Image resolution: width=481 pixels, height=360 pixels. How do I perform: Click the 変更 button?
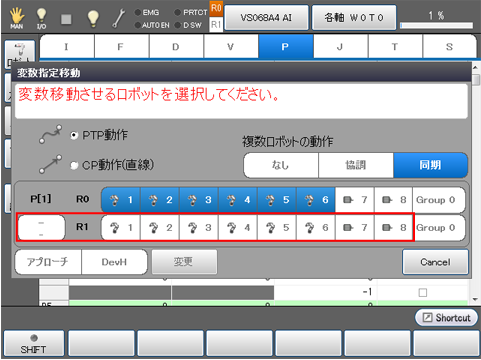pyautogui.click(x=184, y=262)
